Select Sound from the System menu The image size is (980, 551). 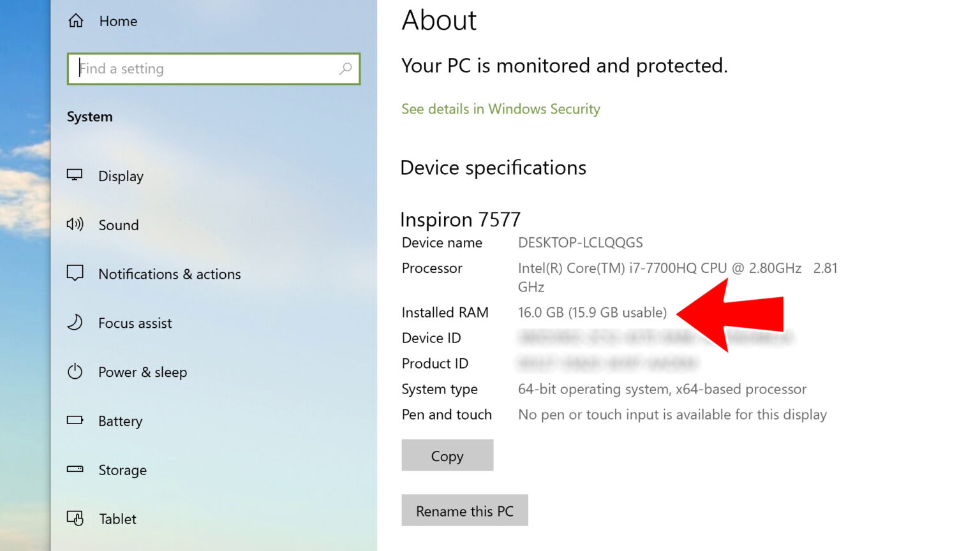coord(118,225)
